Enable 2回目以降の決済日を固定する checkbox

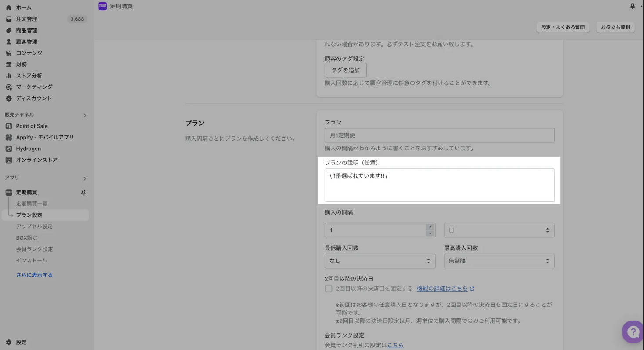[x=329, y=288]
